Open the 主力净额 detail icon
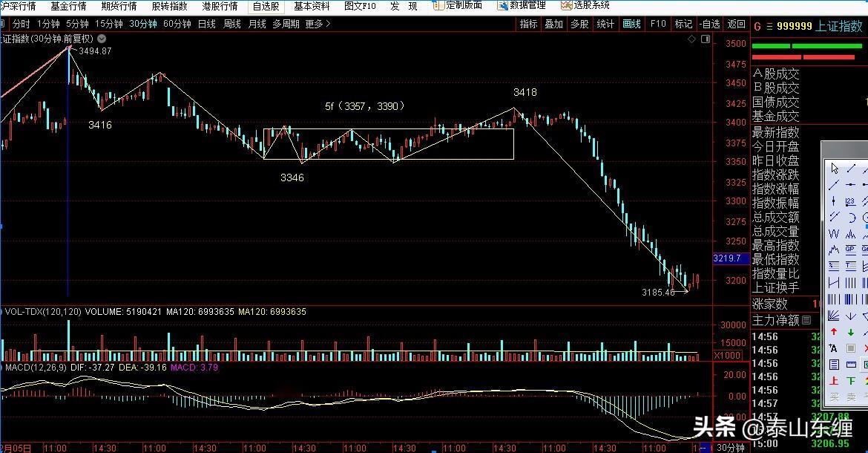The width and height of the screenshot is (868, 453). click(806, 320)
